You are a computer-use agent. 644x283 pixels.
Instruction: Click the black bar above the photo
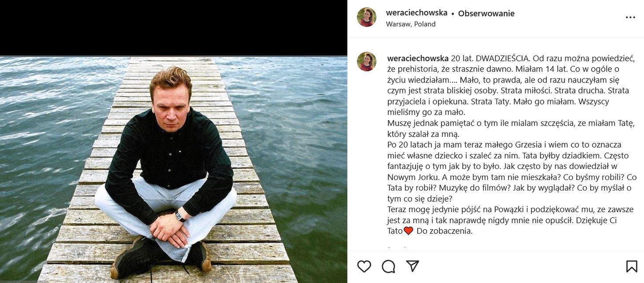point(173,28)
